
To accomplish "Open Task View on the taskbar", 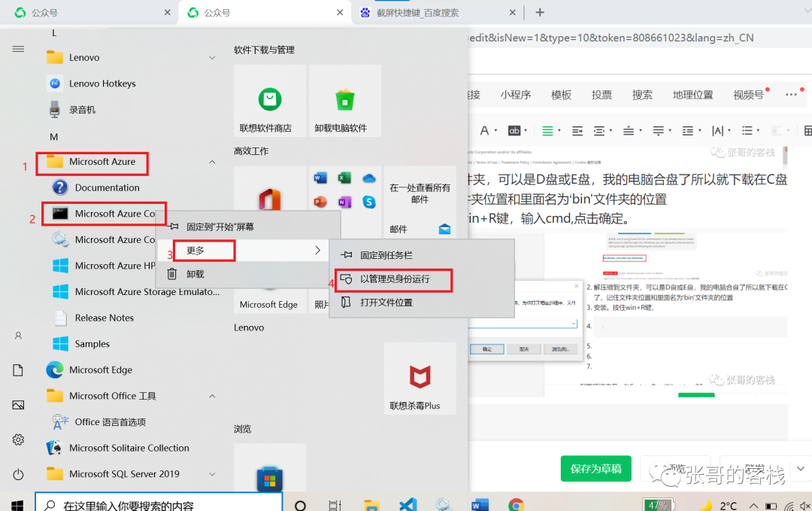I will click(335, 505).
